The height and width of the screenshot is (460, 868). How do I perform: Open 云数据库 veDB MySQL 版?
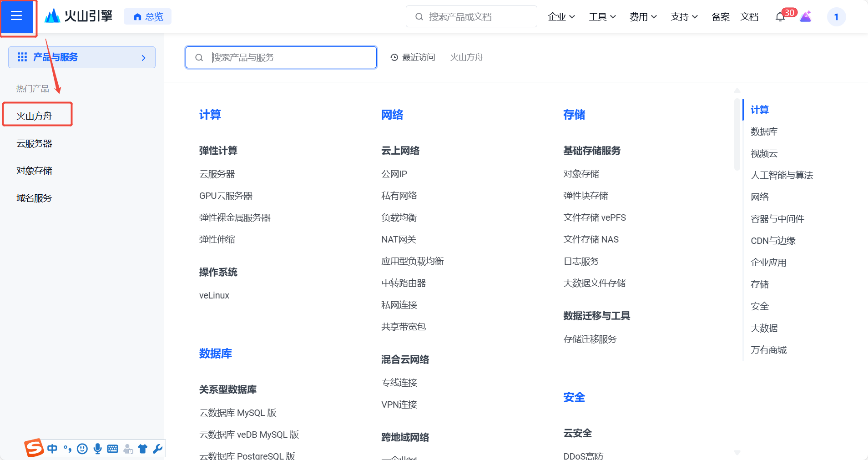tap(249, 435)
